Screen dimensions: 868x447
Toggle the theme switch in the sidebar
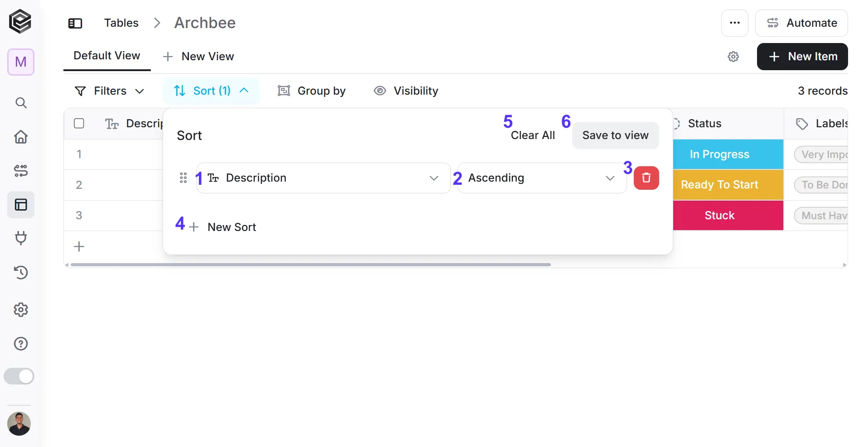click(19, 376)
